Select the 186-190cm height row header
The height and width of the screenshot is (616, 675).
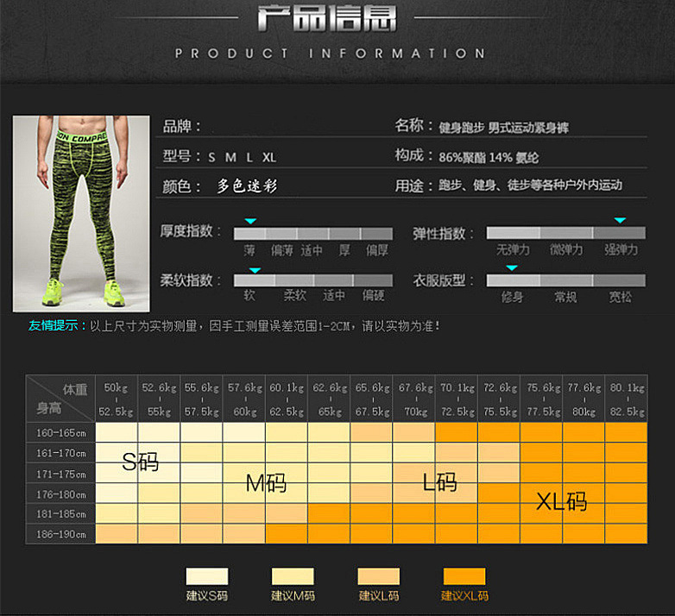[x=60, y=535]
